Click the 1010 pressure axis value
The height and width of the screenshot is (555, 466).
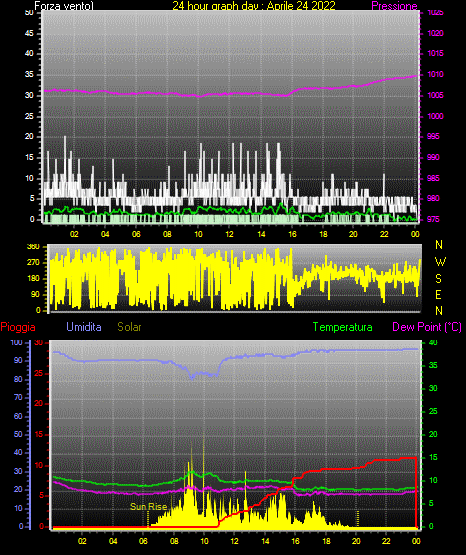pyautogui.click(x=435, y=74)
